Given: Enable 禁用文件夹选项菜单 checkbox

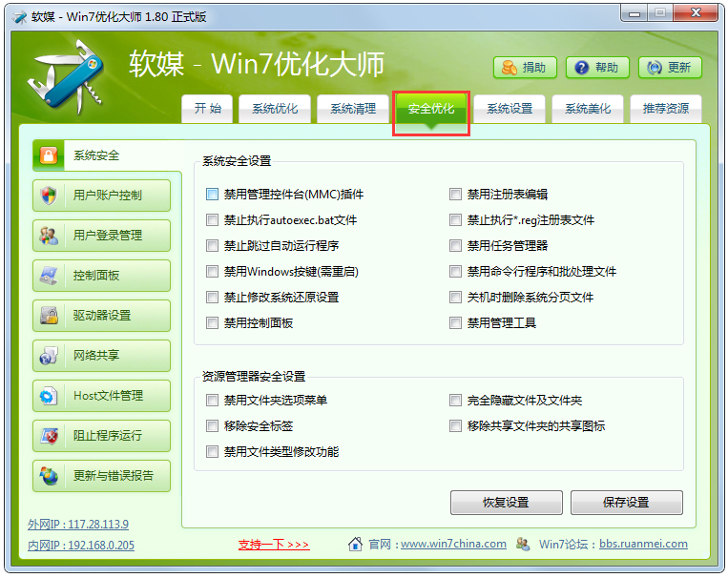Looking at the screenshot, I should 212,401.
